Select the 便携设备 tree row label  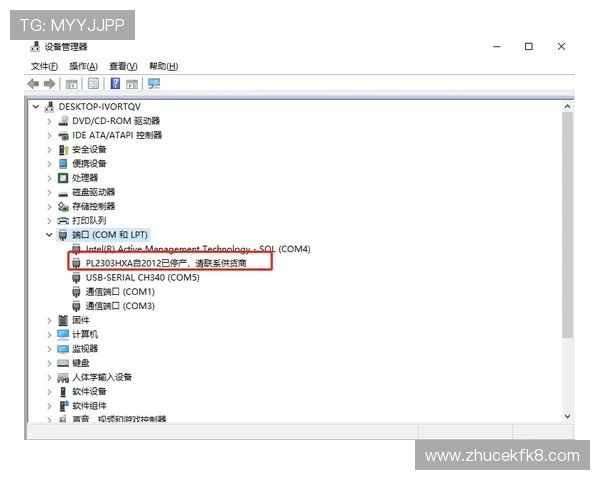[x=89, y=164]
